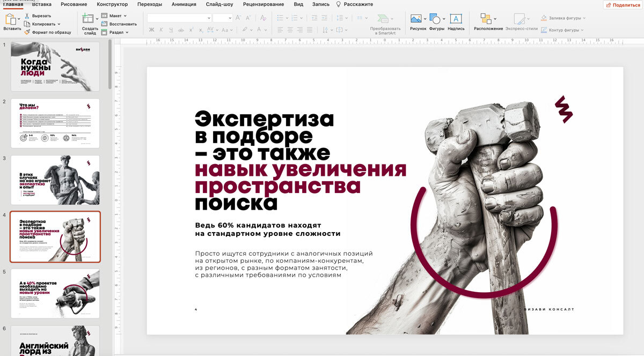Create a new slide (Создать слайд)
This screenshot has width=644, height=356.
(x=89, y=19)
